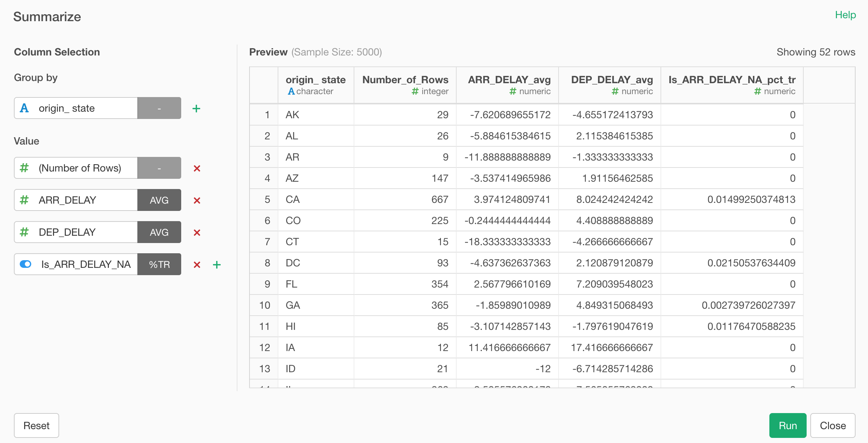This screenshot has height=443, width=868.
Task: Add new value column with green plus
Action: point(217,265)
